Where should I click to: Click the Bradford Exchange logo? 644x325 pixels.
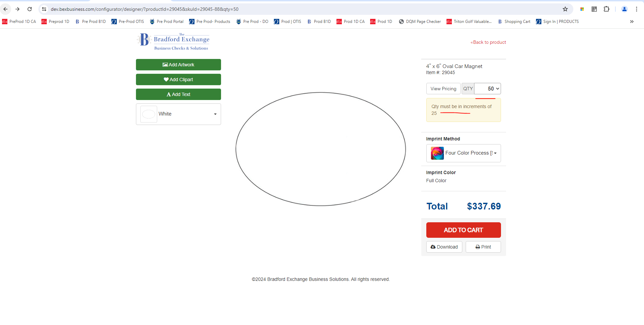174,41
